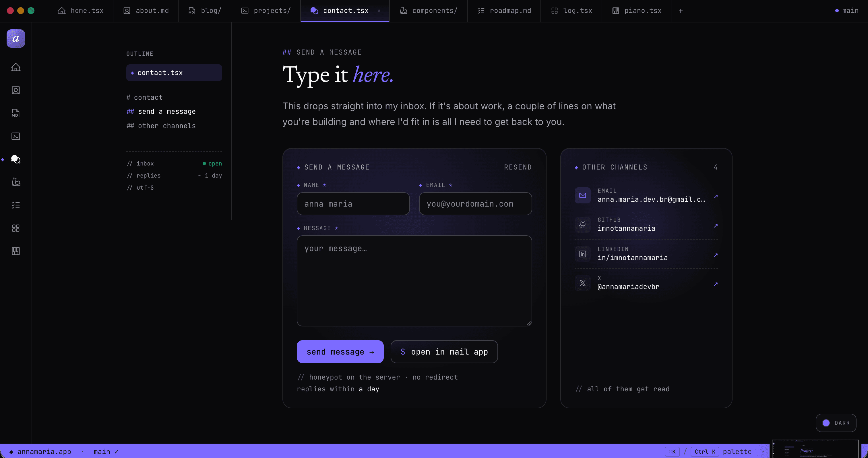
Task: Click the RESEND link in form header
Action: [x=518, y=167]
